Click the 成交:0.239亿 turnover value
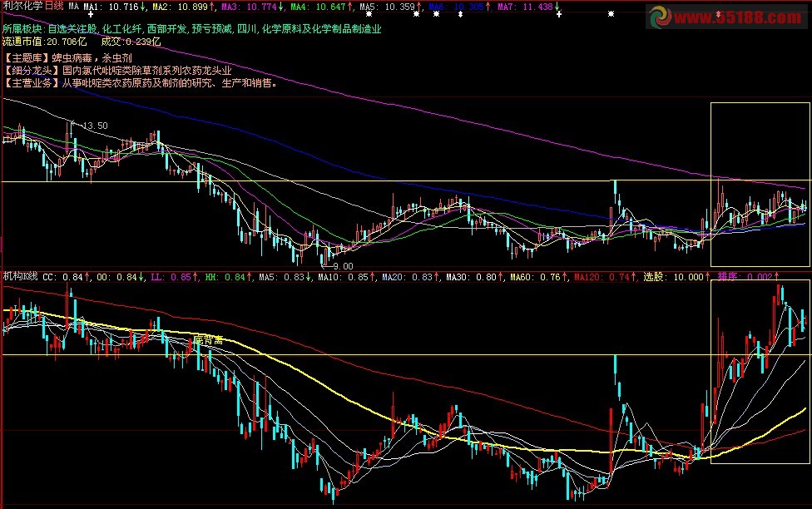 131,42
